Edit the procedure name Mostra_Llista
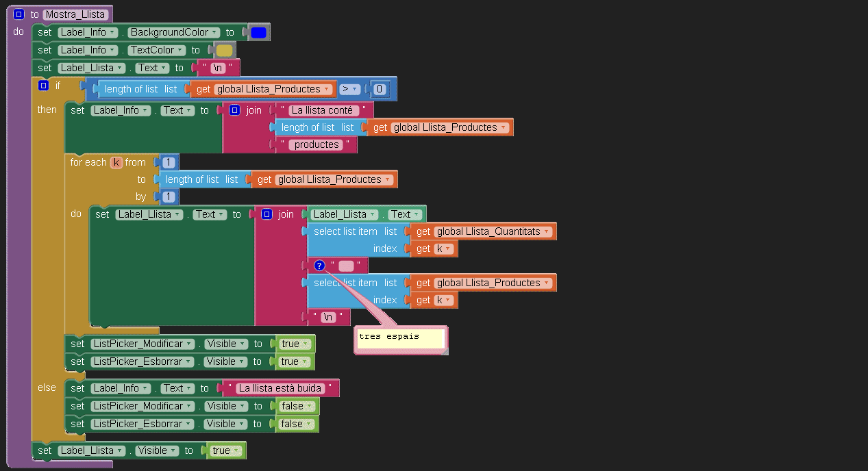The height and width of the screenshot is (471, 868). point(75,14)
